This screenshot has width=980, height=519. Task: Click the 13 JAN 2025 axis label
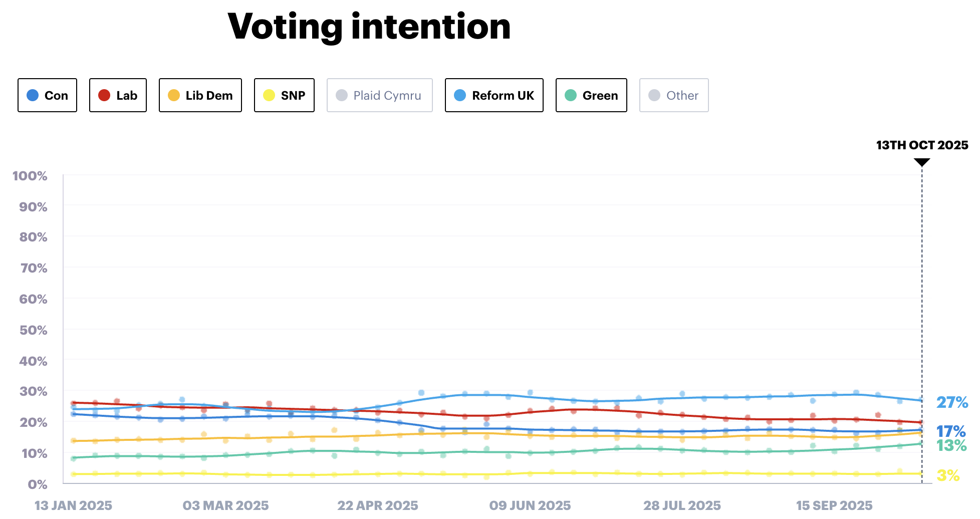tap(73, 505)
